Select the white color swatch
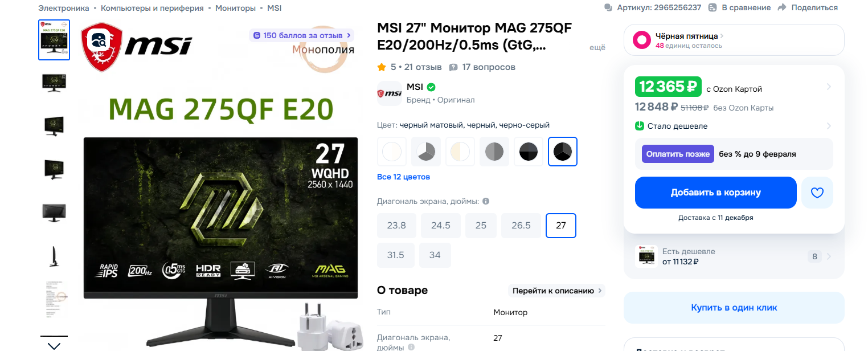868x351 pixels. pyautogui.click(x=392, y=152)
